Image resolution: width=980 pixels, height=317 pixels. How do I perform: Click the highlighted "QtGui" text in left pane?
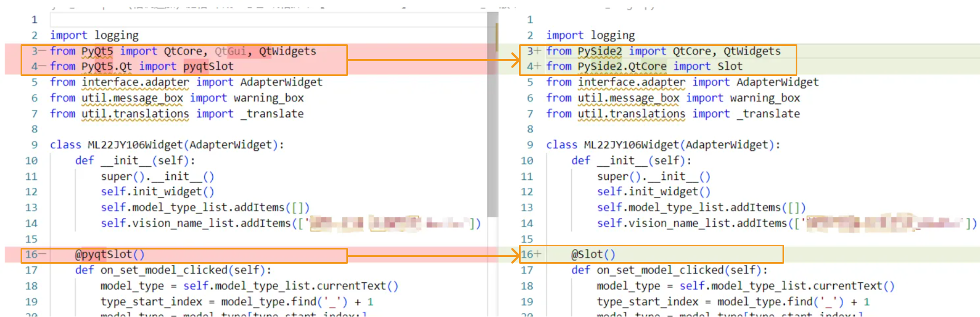click(230, 51)
